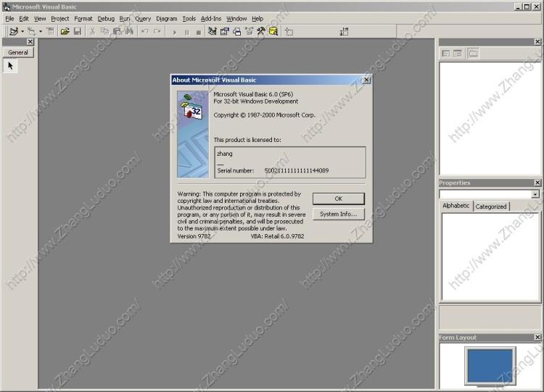Screen dimensions: 544x392
Task: Switch to the Categorized properties tab
Action: (491, 207)
